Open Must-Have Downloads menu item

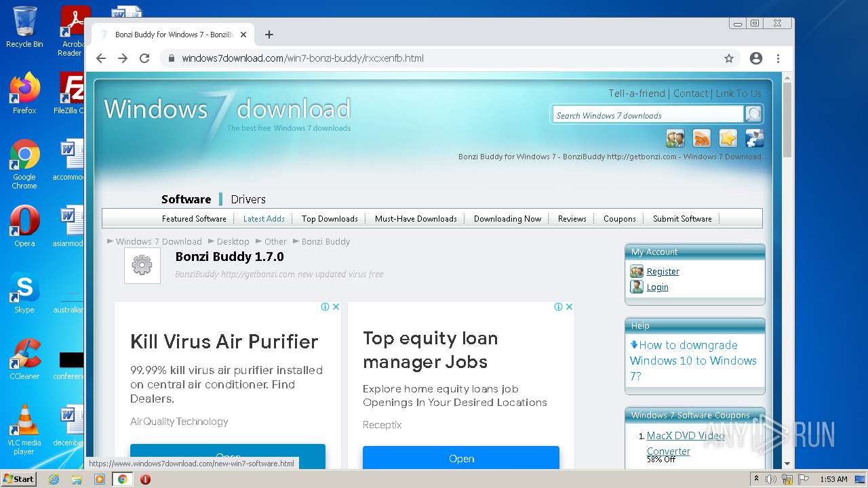tap(416, 219)
